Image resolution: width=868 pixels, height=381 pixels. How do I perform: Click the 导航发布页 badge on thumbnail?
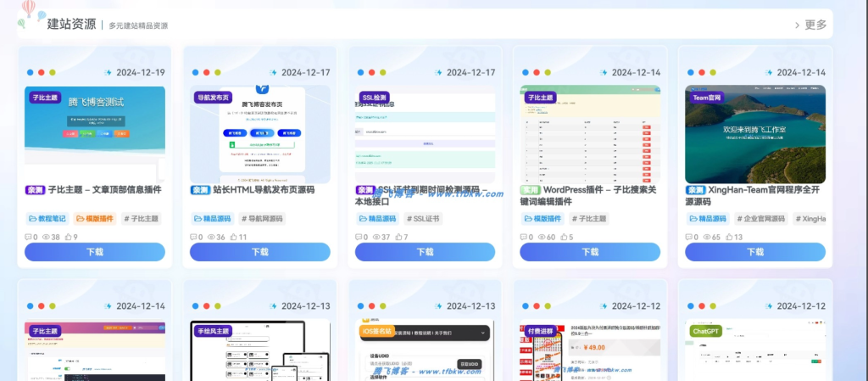pos(213,98)
